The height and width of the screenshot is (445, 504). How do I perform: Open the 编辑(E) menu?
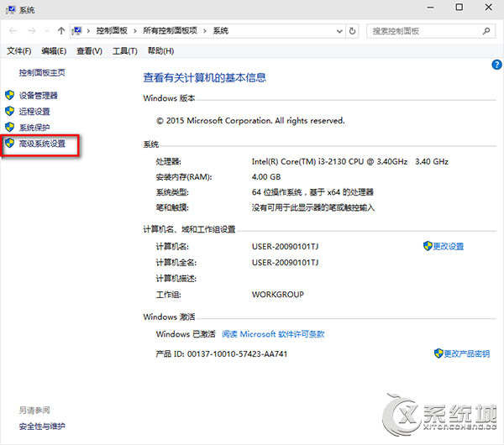click(x=54, y=50)
